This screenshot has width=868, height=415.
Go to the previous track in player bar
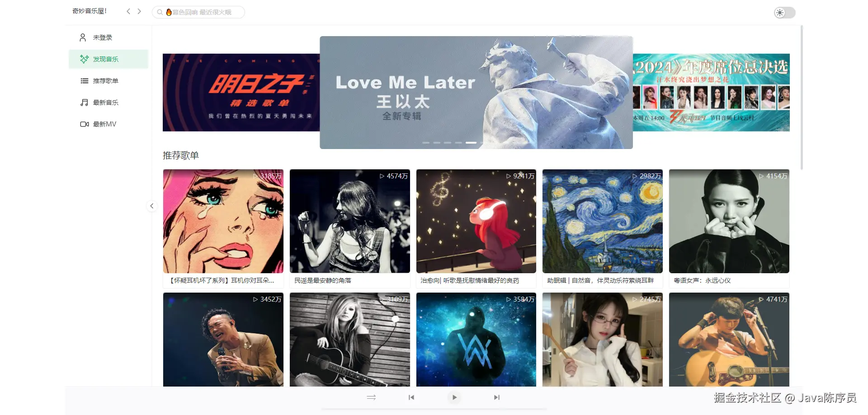411,397
